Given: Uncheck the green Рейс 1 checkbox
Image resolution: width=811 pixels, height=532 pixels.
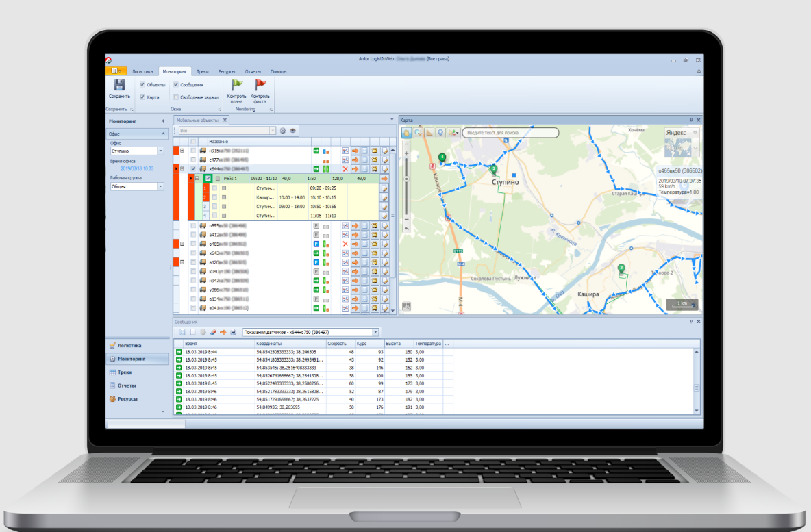Looking at the screenshot, I should coord(208,179).
